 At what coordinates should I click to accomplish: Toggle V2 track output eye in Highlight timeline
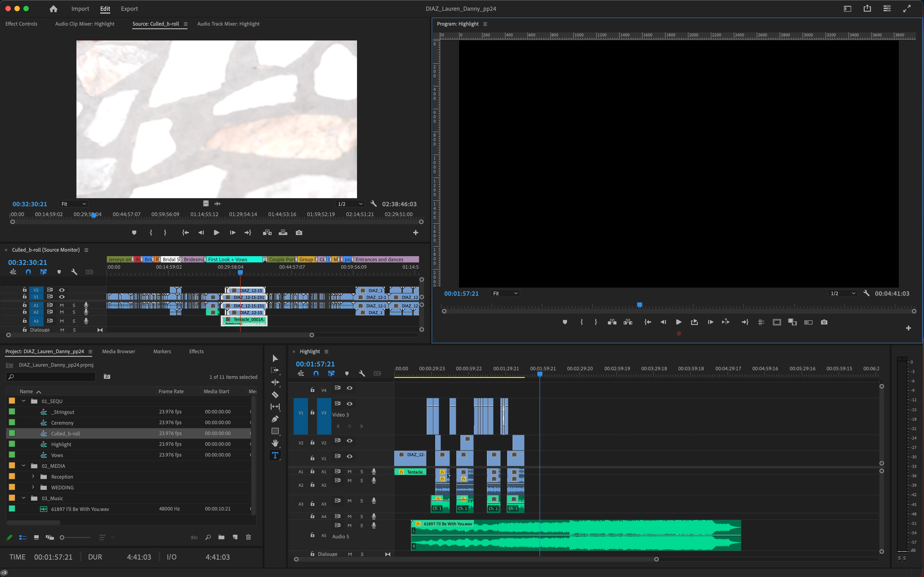(349, 440)
